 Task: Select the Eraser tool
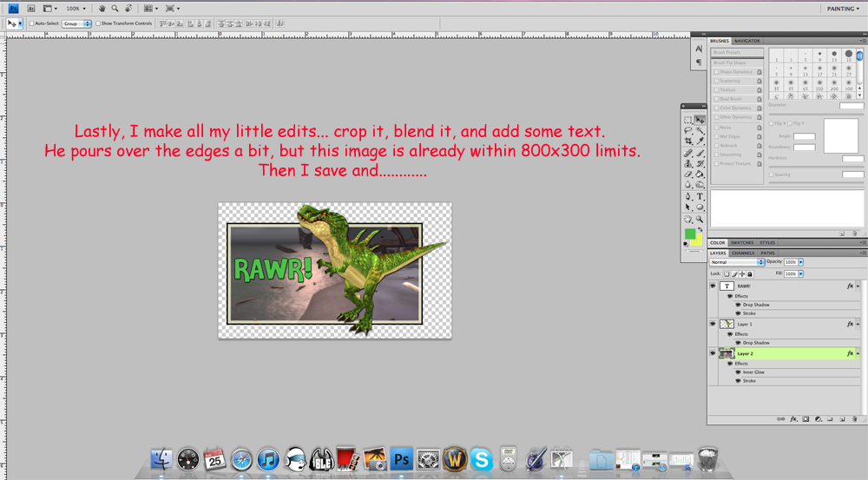click(688, 174)
